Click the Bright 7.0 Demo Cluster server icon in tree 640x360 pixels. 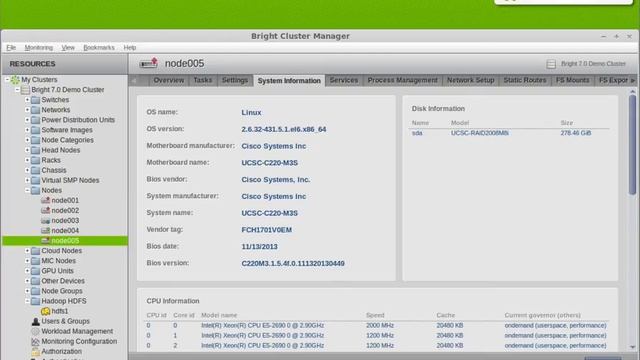tap(25, 90)
